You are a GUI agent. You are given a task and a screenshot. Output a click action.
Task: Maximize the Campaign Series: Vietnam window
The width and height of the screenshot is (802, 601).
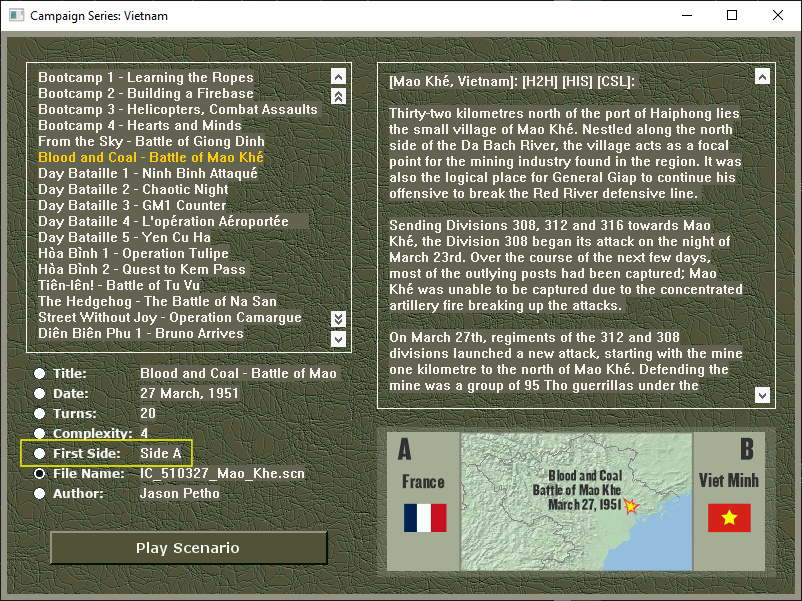click(x=732, y=15)
